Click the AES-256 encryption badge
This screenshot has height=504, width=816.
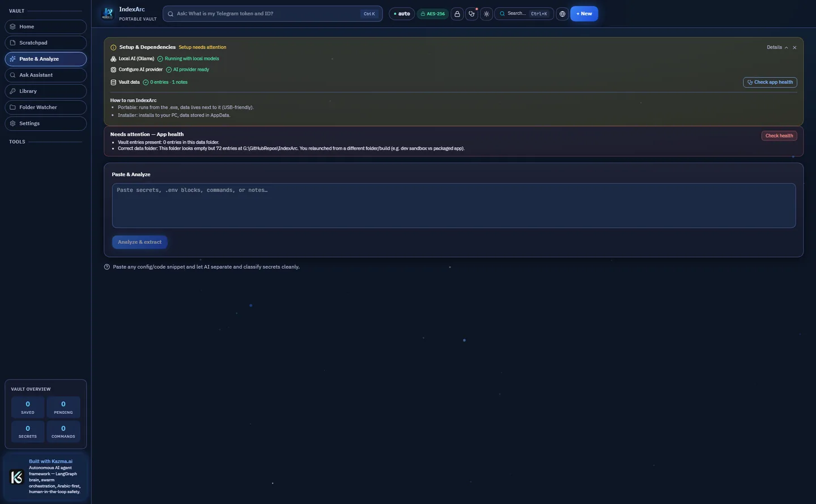pos(433,14)
